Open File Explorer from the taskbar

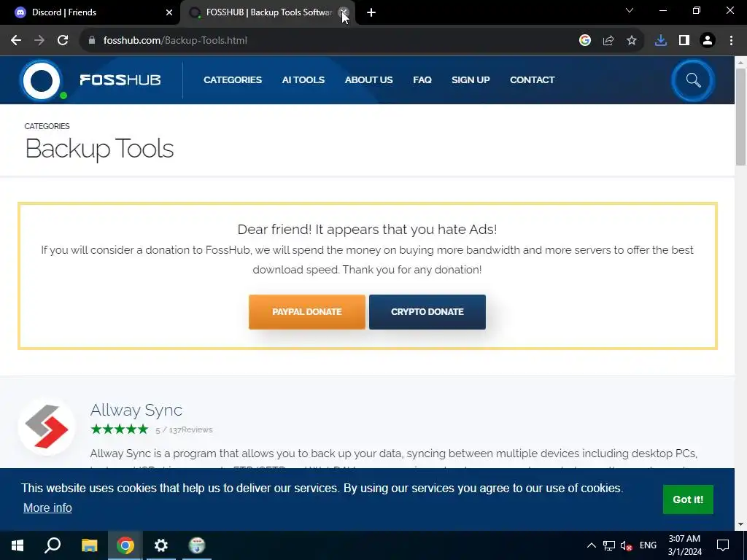click(89, 545)
